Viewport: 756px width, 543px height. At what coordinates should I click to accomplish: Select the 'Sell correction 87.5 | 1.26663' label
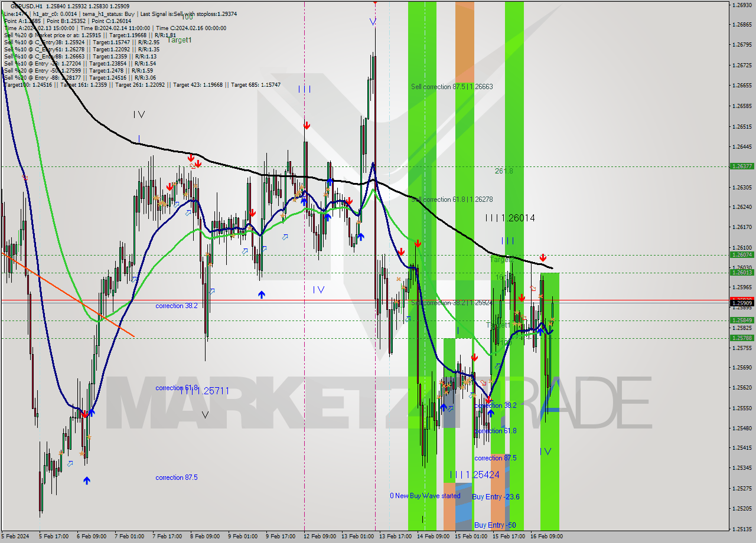[x=452, y=87]
